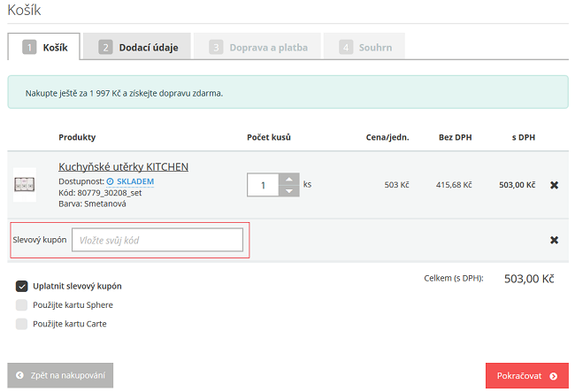Click the product quantity number field
This screenshot has width=575, height=392.
tap(263, 185)
